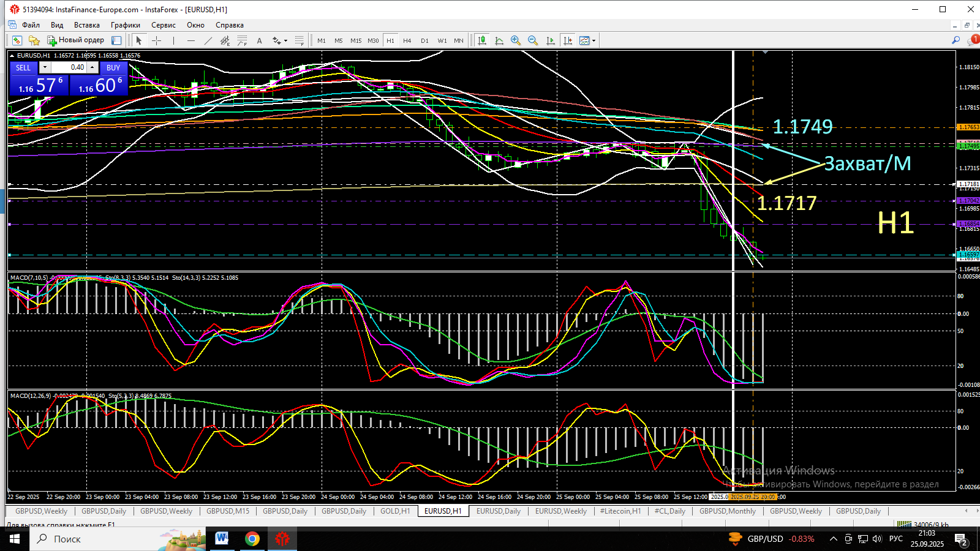This screenshot has width=980, height=551.
Task: Click the zoom out magnifier icon
Action: click(533, 40)
